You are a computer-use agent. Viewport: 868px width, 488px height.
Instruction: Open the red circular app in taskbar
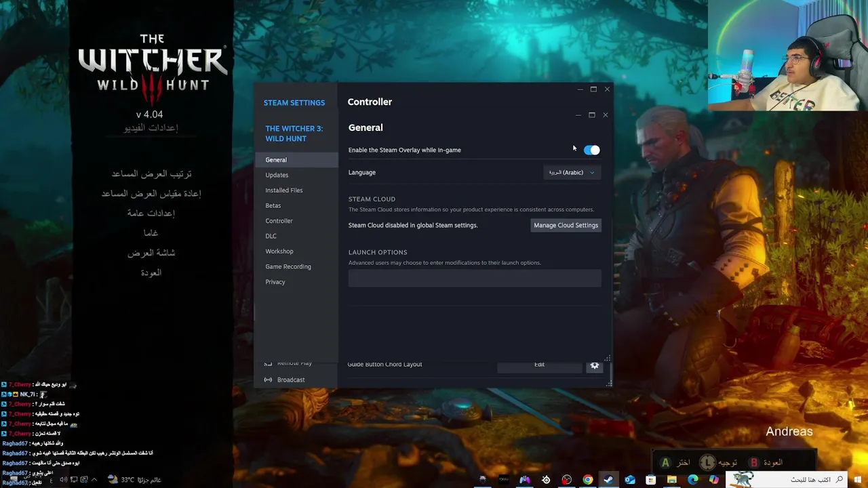coord(567,480)
